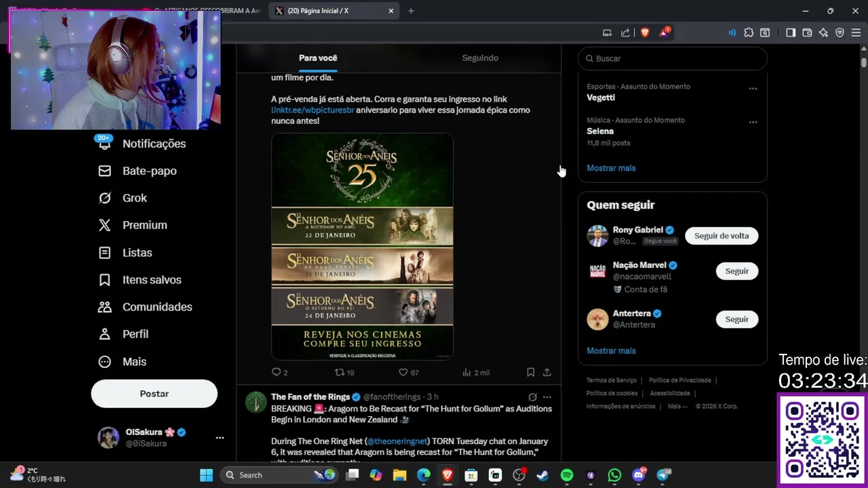Follow Antertera
The image size is (868, 488).
(737, 319)
